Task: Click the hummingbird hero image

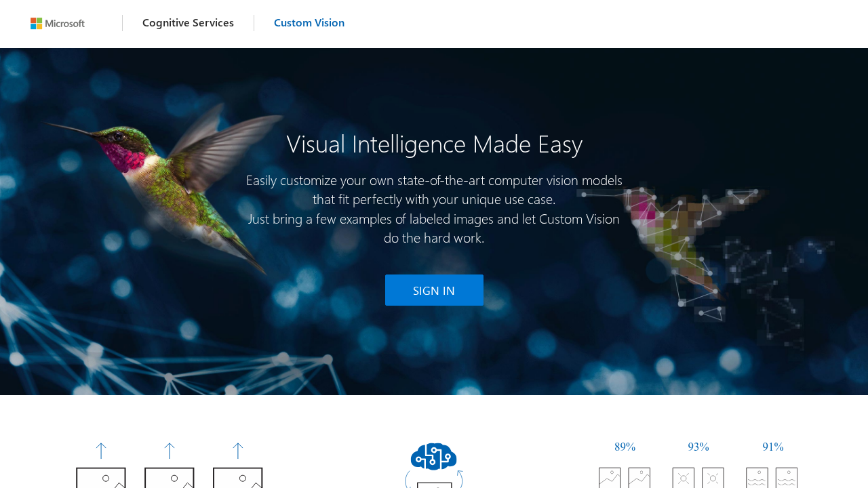Action: [x=156, y=190]
